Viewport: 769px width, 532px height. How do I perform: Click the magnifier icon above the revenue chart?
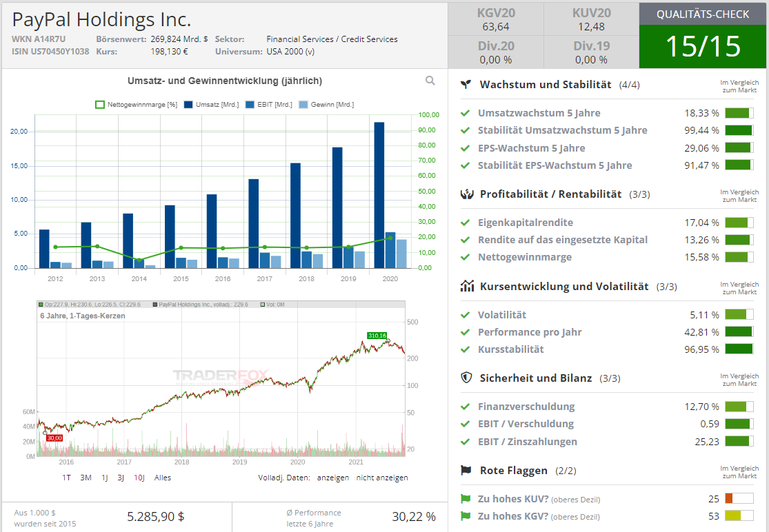(430, 81)
